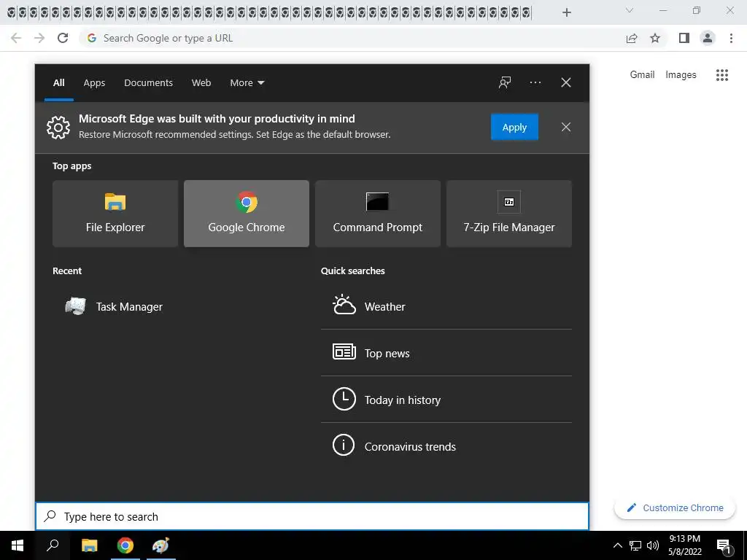
Task: Open the taskbar clock and date
Action: pyautogui.click(x=684, y=545)
